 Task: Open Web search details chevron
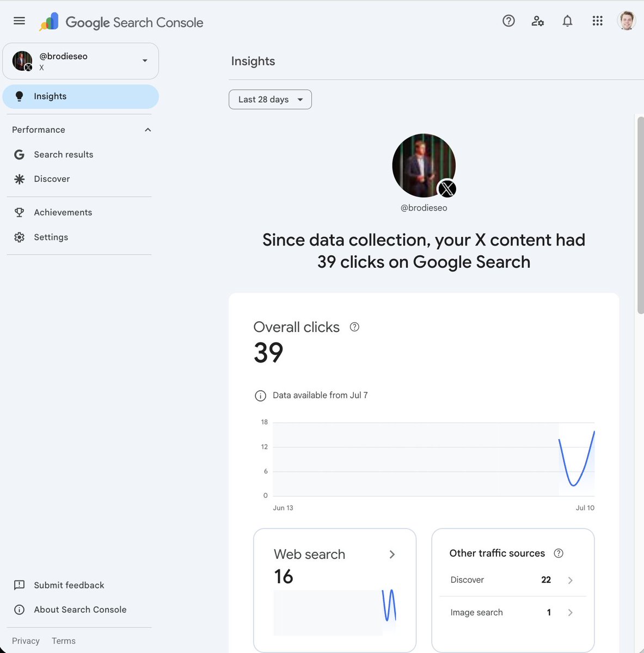click(x=392, y=555)
